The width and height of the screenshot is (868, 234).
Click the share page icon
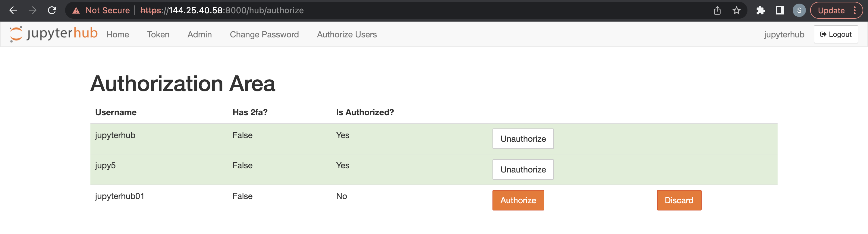[x=717, y=11]
